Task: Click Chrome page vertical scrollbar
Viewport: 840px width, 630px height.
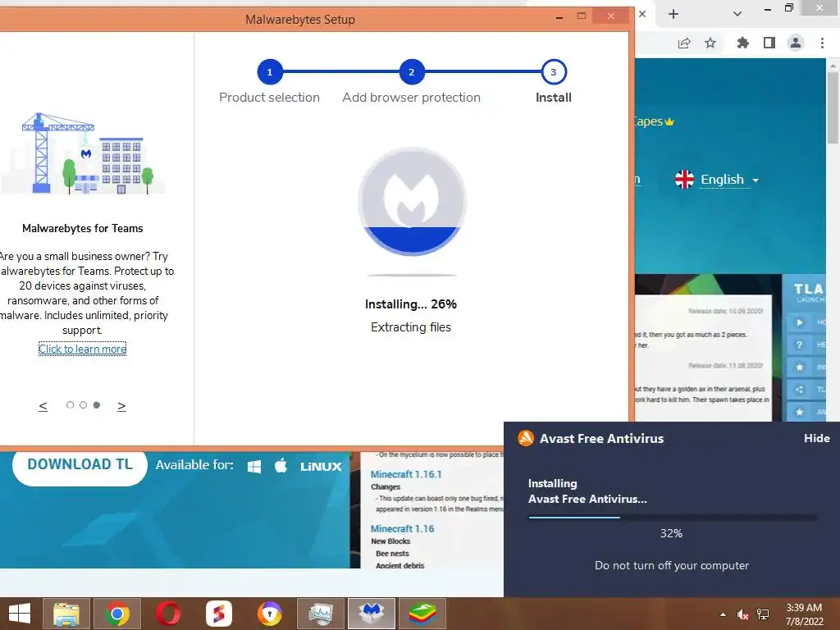Action: tap(833, 107)
